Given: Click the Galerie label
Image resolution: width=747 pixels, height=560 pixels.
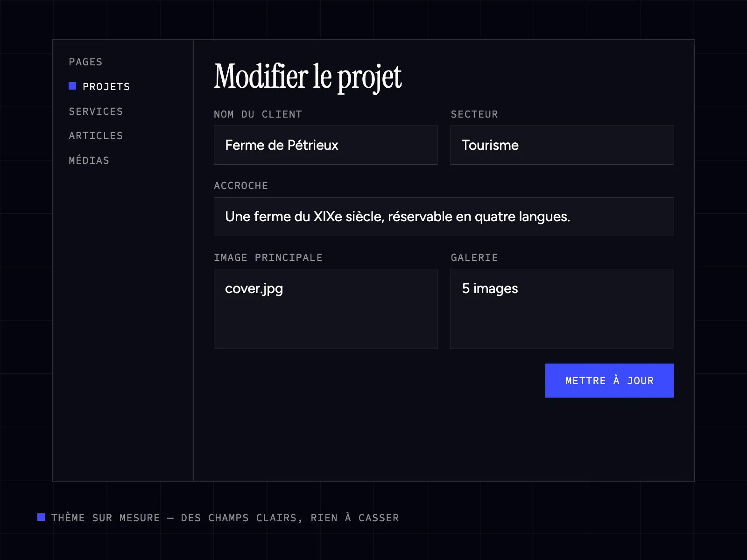Looking at the screenshot, I should [474, 258].
